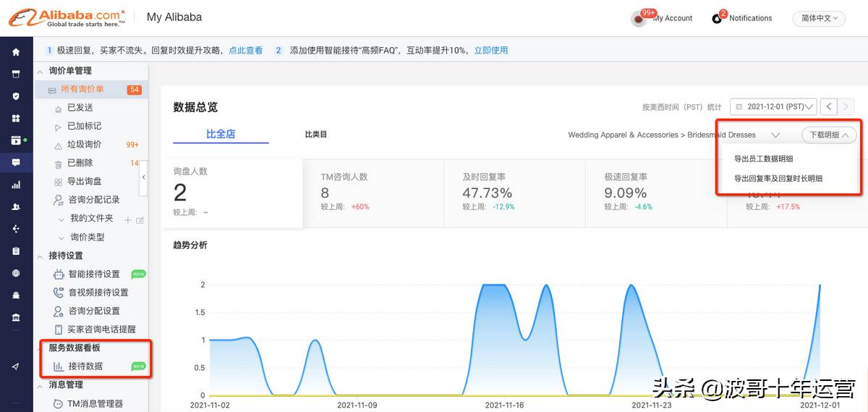The image size is (868, 412).
Task: Open the home icon in the dark sidebar
Action: click(x=16, y=52)
